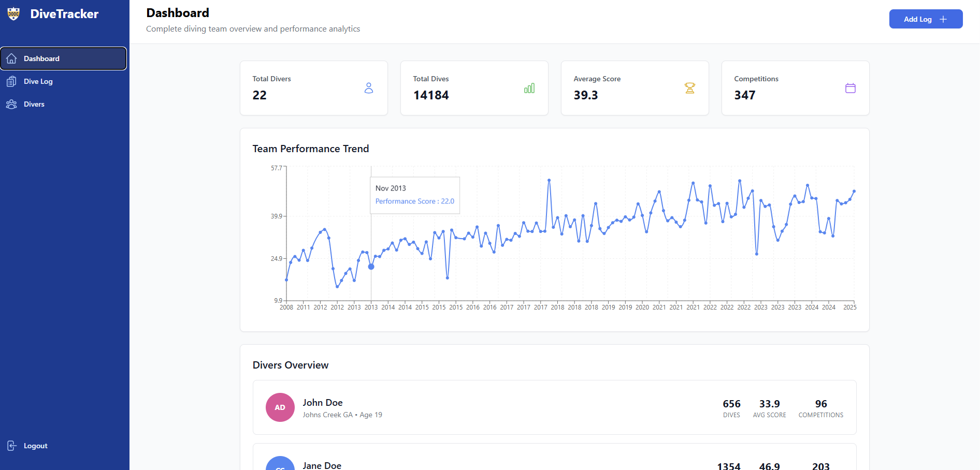This screenshot has height=470, width=980.
Task: Click the green bar chart icon on Total Dives
Action: [x=529, y=88]
